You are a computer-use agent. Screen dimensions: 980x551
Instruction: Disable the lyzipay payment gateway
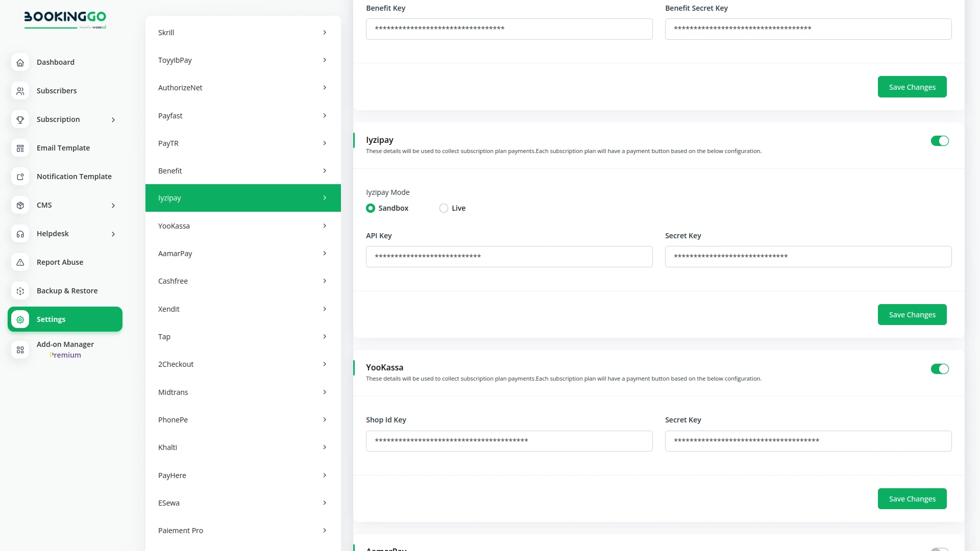click(940, 141)
